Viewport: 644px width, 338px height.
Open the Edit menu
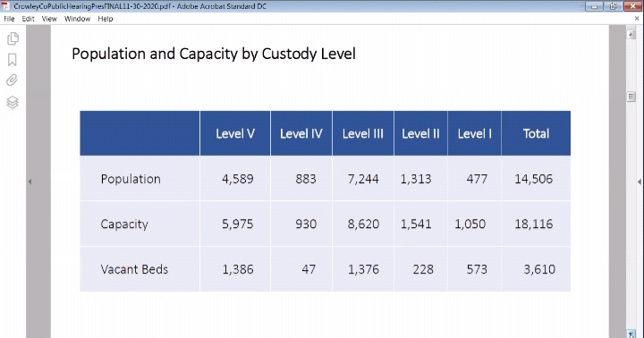tap(28, 19)
